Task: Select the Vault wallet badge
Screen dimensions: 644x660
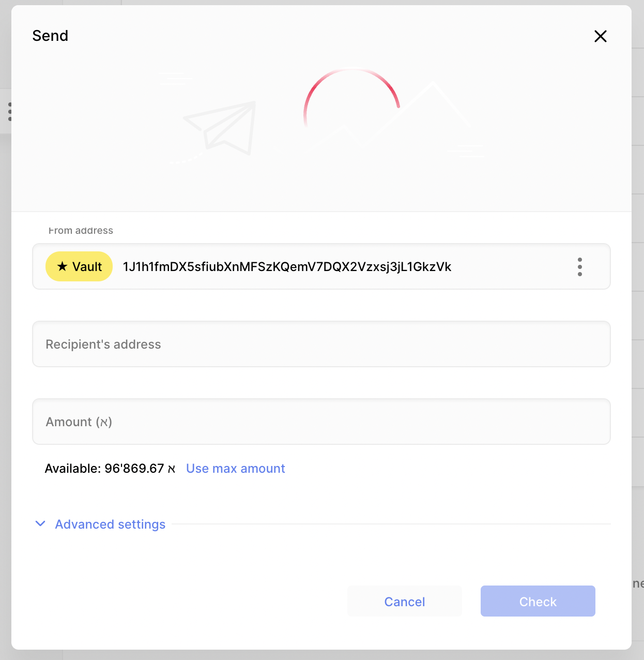Action: [79, 266]
